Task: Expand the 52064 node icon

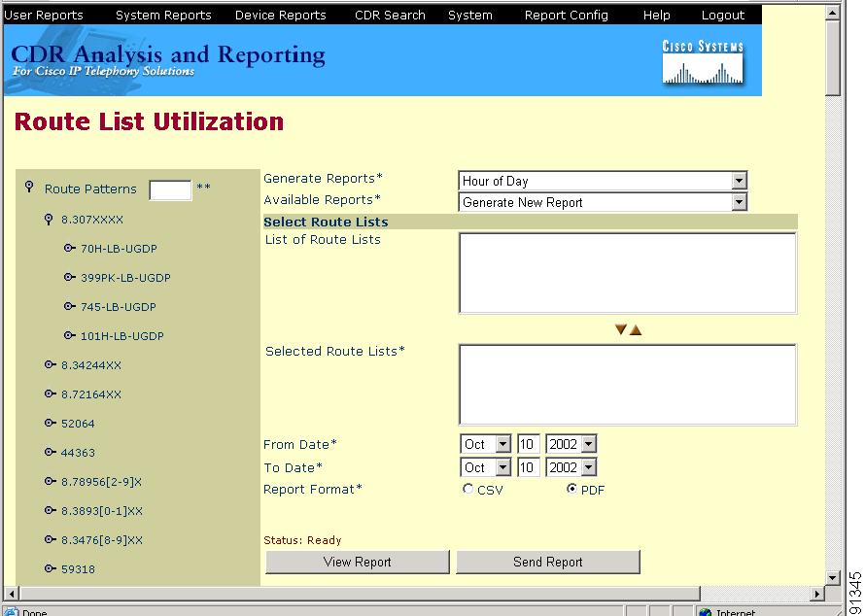Action: pos(51,423)
